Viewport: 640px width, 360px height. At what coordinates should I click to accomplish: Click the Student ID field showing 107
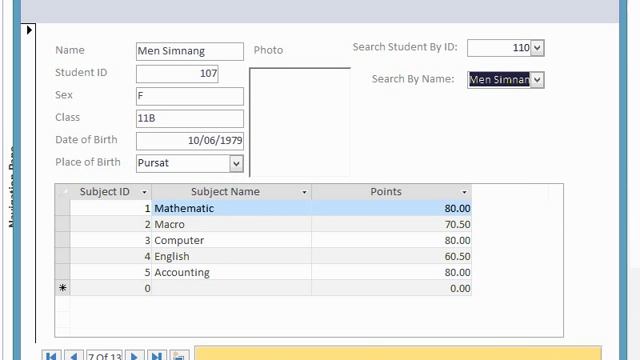click(x=177, y=74)
